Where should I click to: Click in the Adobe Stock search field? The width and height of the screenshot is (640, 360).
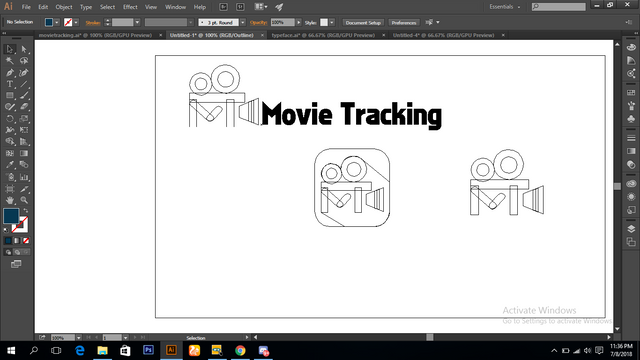(559, 7)
